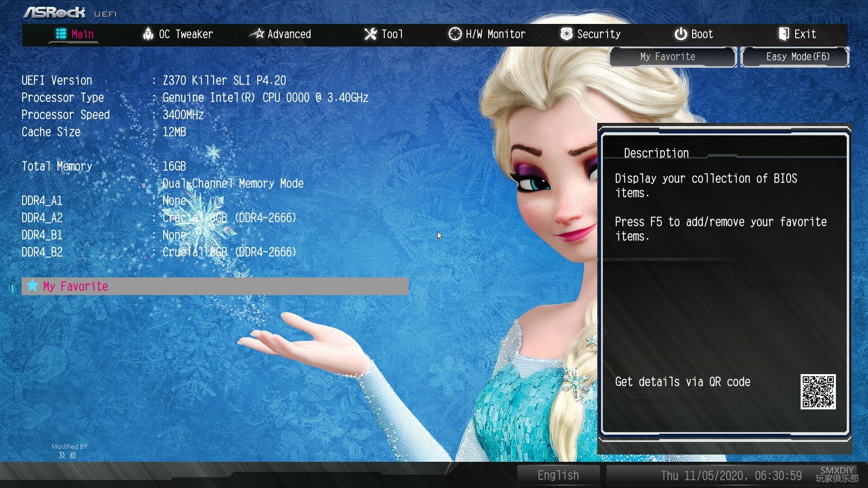
Task: Click Get details via QR code text
Action: [x=683, y=382]
